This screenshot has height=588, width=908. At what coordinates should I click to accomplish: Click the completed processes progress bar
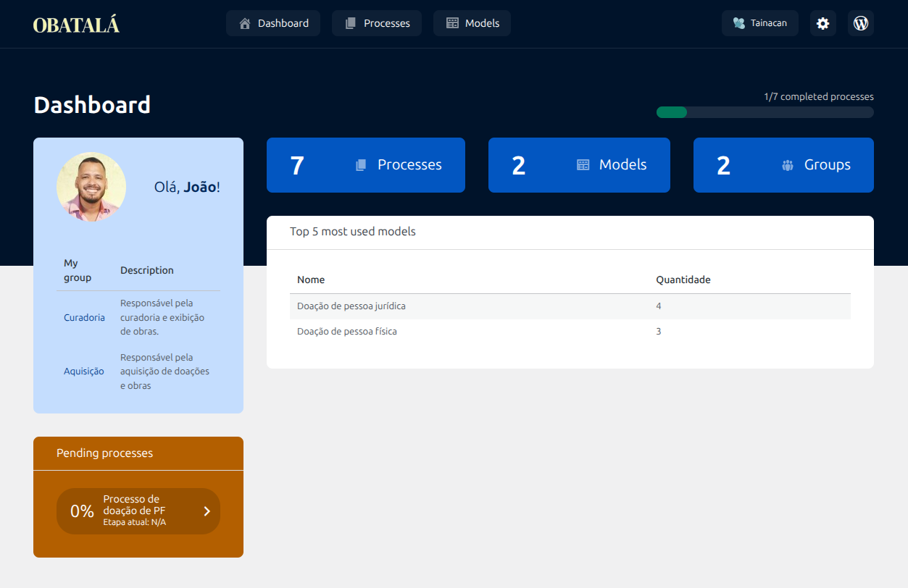(x=765, y=112)
